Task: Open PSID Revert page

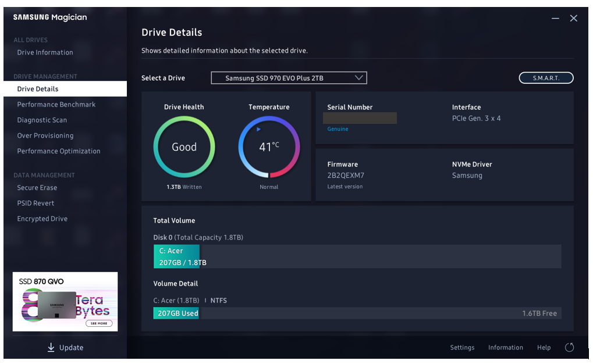Action: [x=35, y=203]
